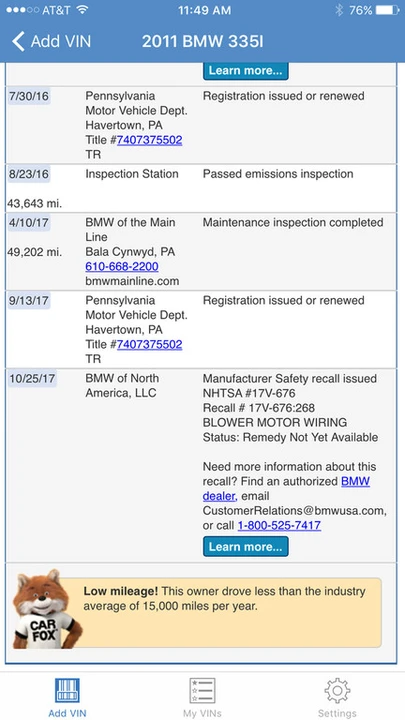The image size is (405, 720).
Task: Call BMW of the Main Line 610-668-2200
Action: [122, 266]
